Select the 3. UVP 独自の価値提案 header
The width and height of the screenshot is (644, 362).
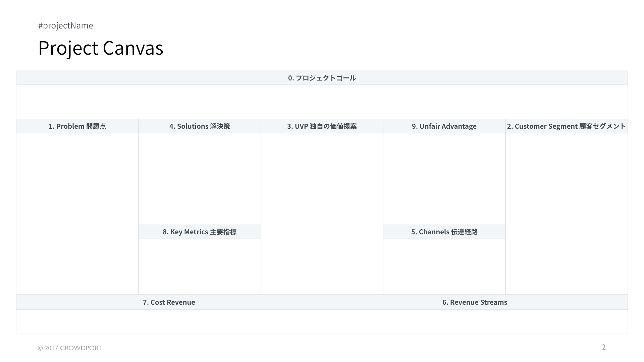pos(322,126)
